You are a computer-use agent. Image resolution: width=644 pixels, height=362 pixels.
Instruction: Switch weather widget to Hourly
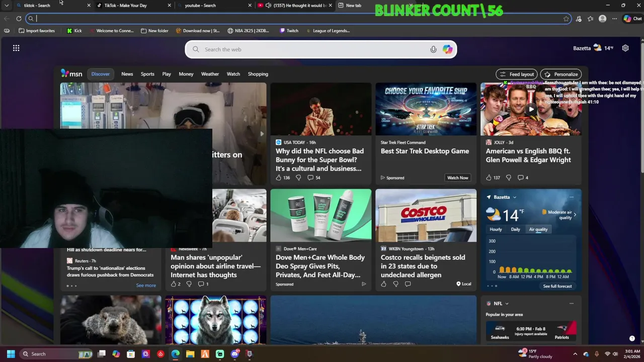[x=496, y=229]
